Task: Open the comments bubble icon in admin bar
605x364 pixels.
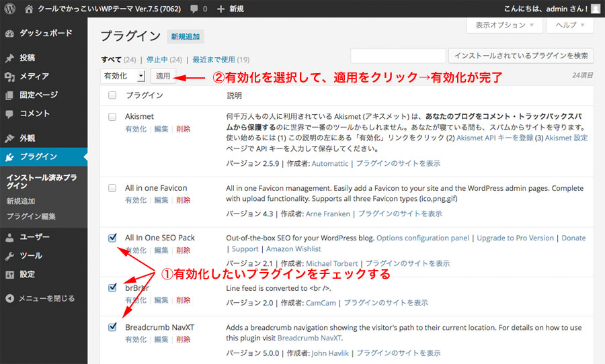Action: pyautogui.click(x=194, y=9)
